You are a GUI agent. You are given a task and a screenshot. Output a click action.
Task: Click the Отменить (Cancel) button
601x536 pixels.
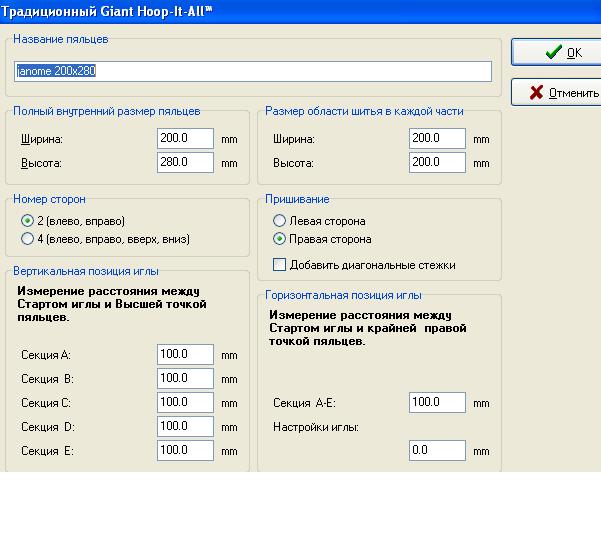point(556,93)
